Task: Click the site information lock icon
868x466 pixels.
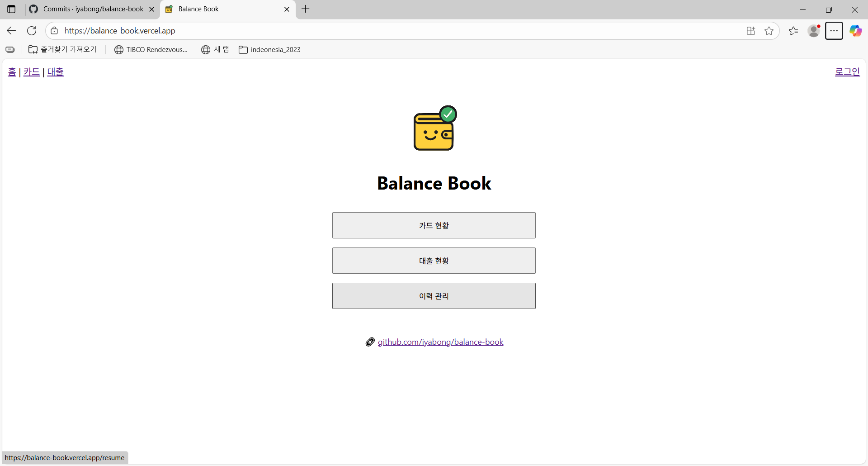Action: click(x=54, y=31)
